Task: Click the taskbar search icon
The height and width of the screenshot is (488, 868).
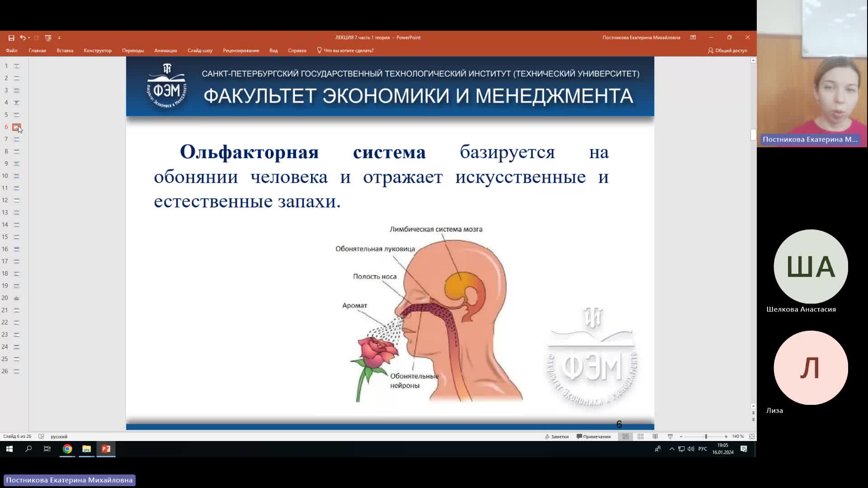Action: 28,449
